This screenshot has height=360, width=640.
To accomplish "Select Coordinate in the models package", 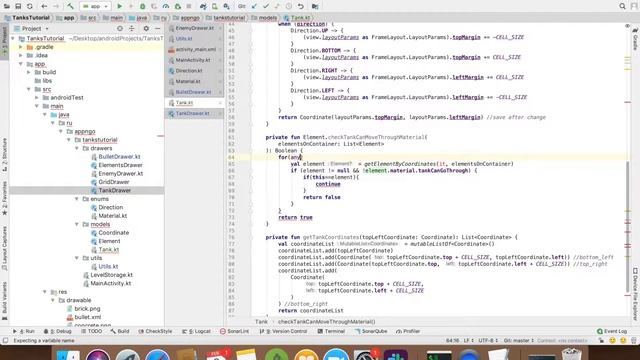I will [113, 233].
